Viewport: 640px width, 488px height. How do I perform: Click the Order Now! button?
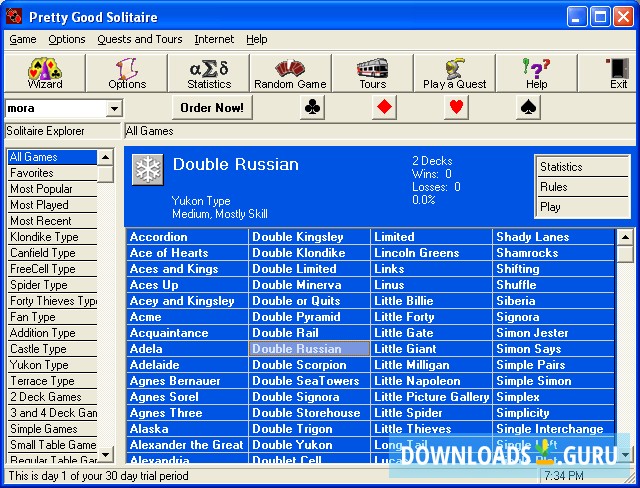pyautogui.click(x=212, y=108)
